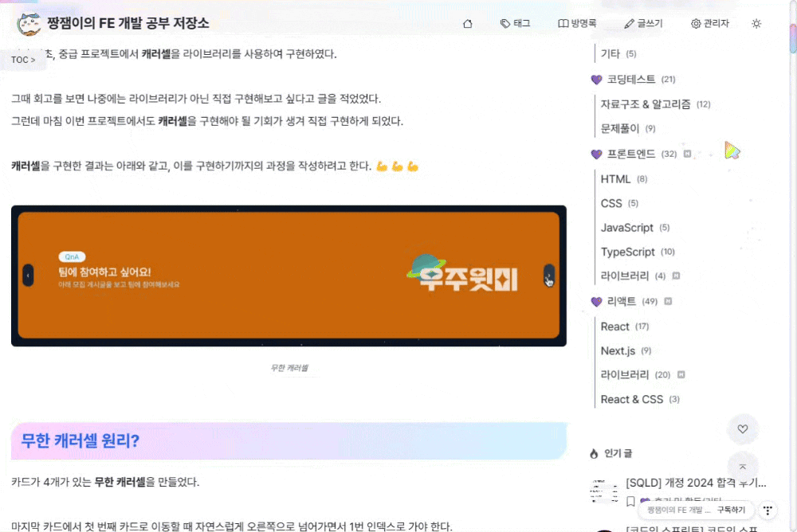The height and width of the screenshot is (532, 797).
Task: Click the N badge beside 라이브러리 (20)
Action: (x=681, y=374)
